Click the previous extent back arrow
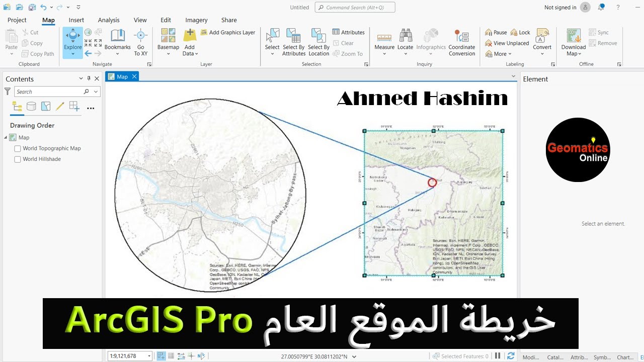644x362 pixels. pos(88,53)
